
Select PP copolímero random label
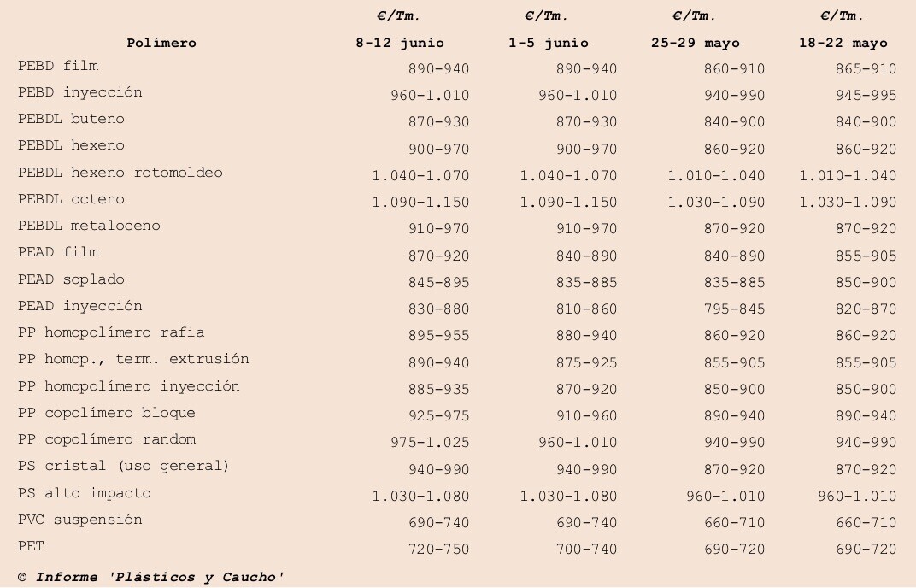107,439
